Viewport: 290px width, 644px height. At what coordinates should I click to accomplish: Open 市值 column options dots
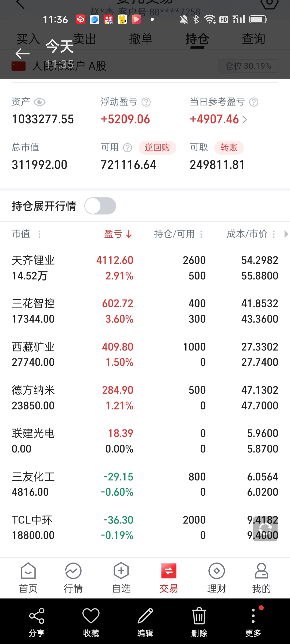coord(39,234)
